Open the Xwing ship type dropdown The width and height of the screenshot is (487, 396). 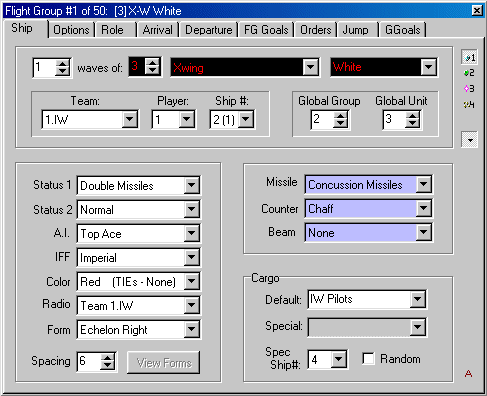(x=310, y=67)
